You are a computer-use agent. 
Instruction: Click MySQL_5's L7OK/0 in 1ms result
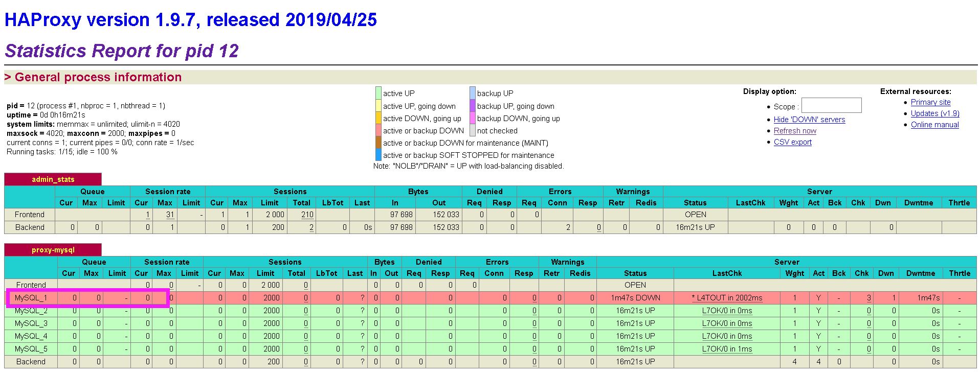click(x=727, y=349)
